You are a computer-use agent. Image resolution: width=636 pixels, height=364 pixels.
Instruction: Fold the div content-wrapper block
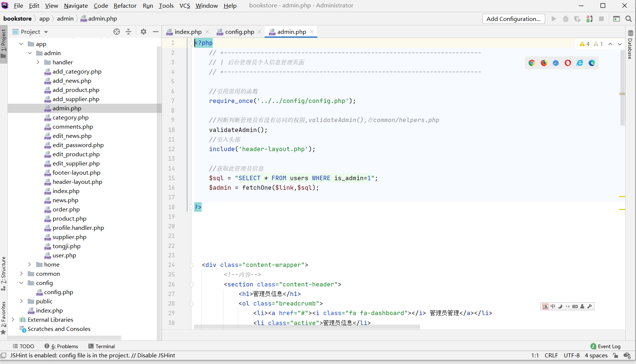point(191,265)
